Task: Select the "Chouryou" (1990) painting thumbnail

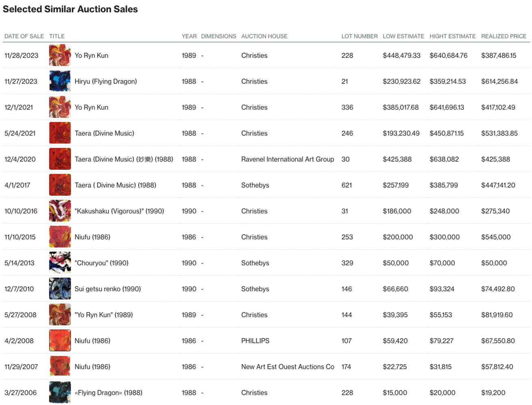Action: tap(60, 263)
